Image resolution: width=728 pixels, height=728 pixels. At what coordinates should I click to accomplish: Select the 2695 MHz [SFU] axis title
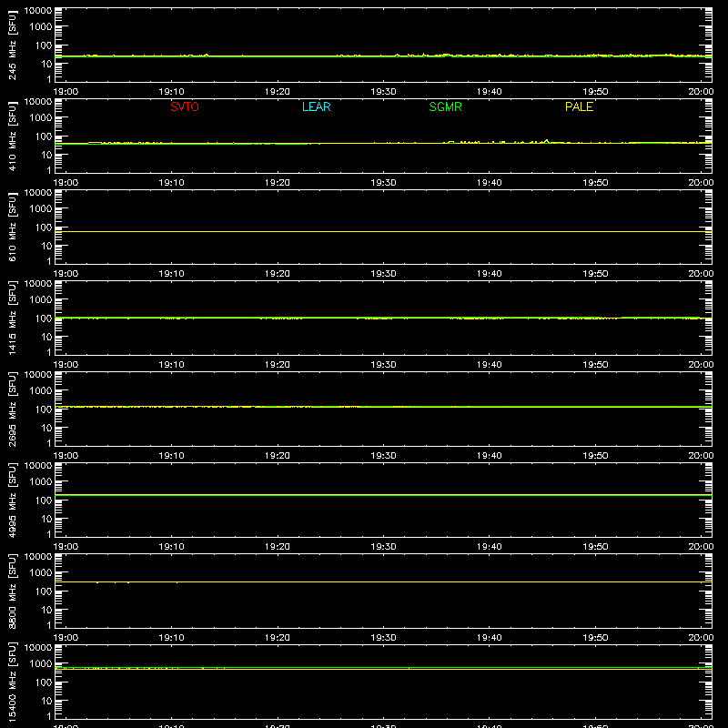(12, 409)
